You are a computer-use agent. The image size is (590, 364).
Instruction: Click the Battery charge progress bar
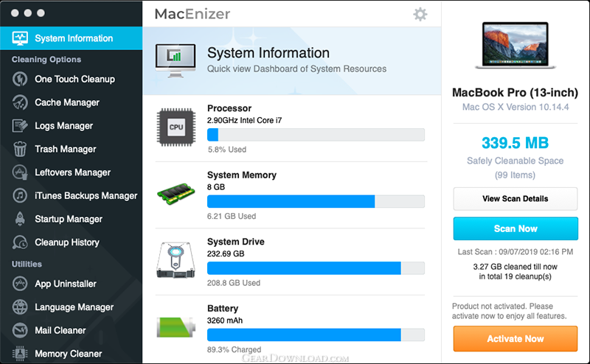[316, 335]
